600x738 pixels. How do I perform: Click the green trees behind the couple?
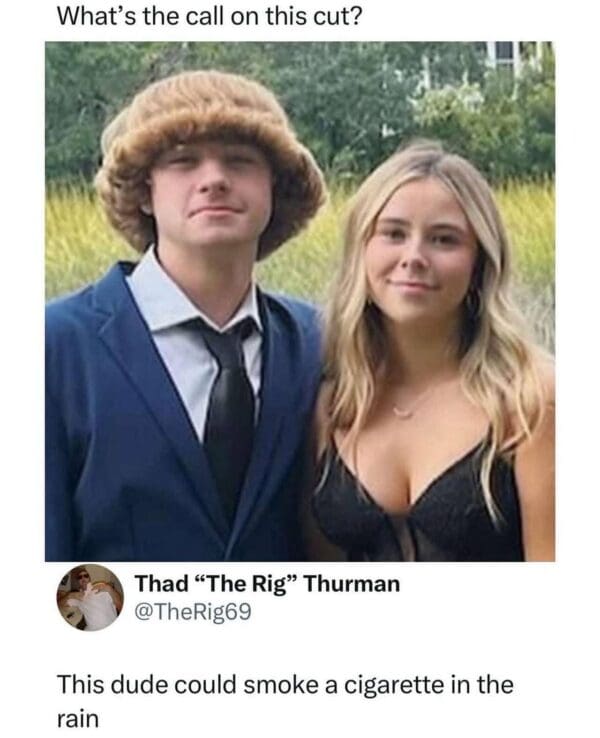pos(358,94)
